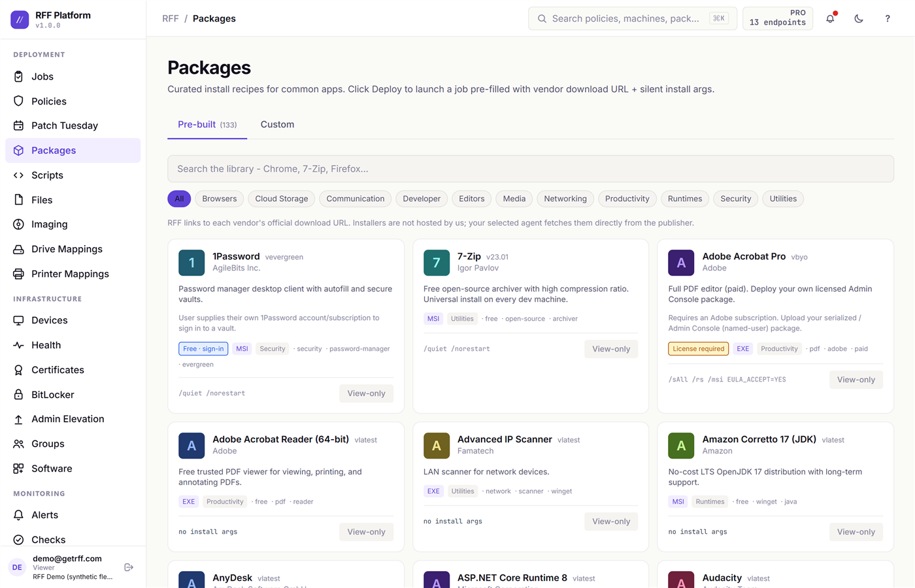Click the notifications bell icon

coord(830,18)
